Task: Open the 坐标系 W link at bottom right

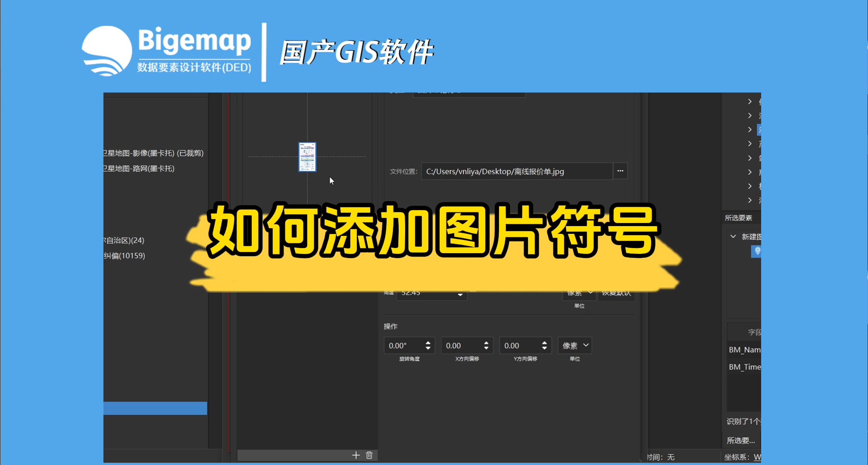Action: (x=757, y=457)
